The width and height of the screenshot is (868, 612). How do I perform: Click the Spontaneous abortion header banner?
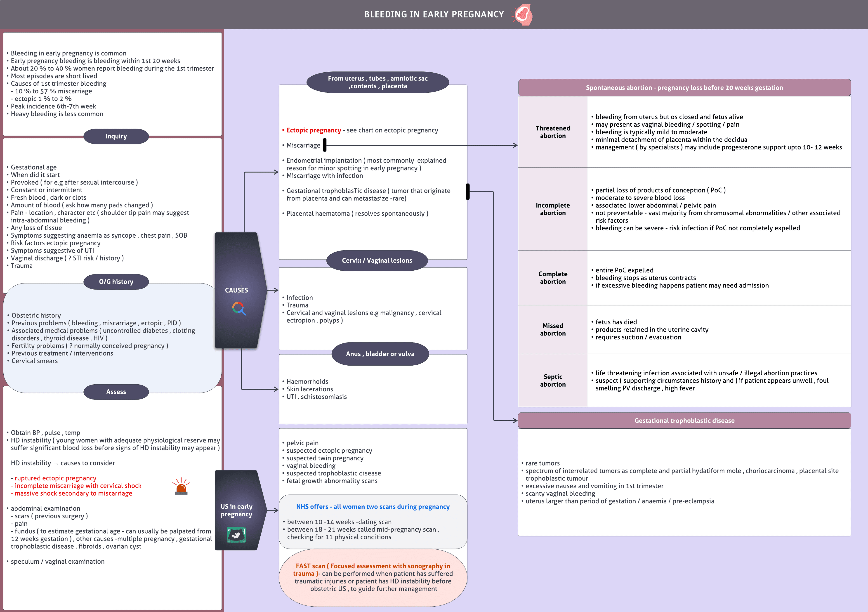(684, 88)
